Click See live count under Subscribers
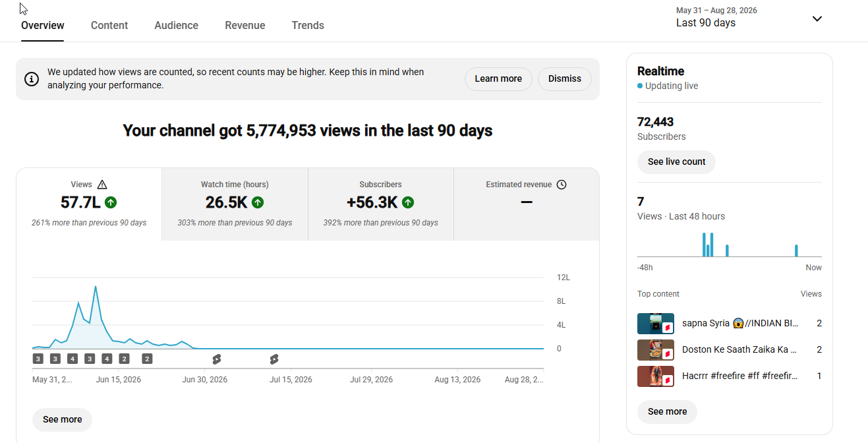The width and height of the screenshot is (868, 443). tap(676, 162)
